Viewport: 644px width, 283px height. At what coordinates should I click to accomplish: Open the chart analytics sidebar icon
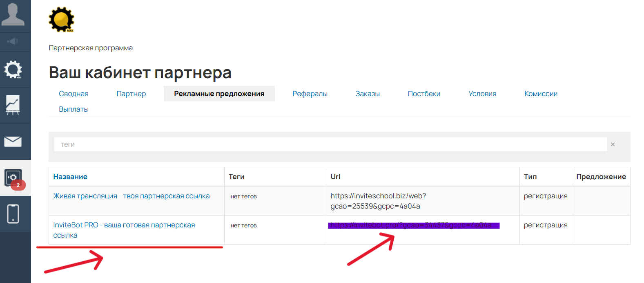(13, 105)
